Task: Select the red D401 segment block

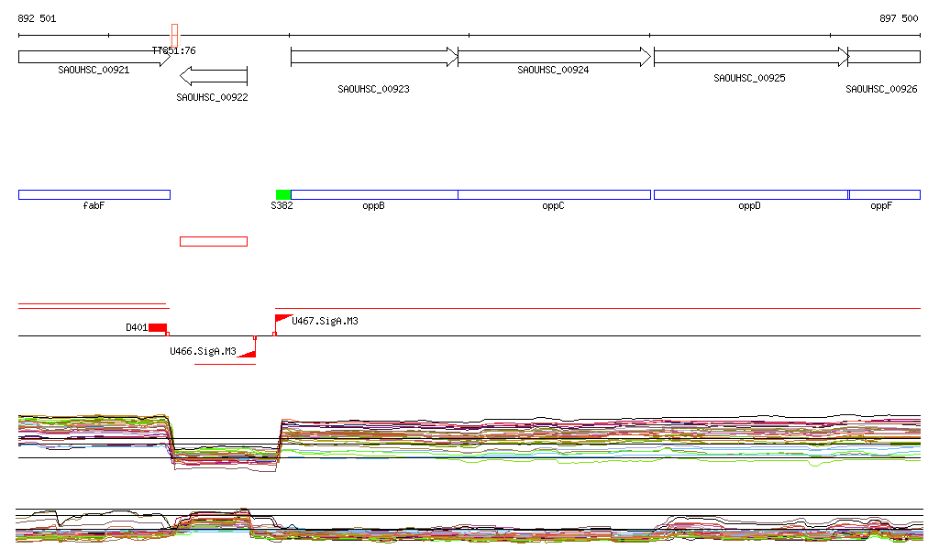Action: [x=158, y=327]
